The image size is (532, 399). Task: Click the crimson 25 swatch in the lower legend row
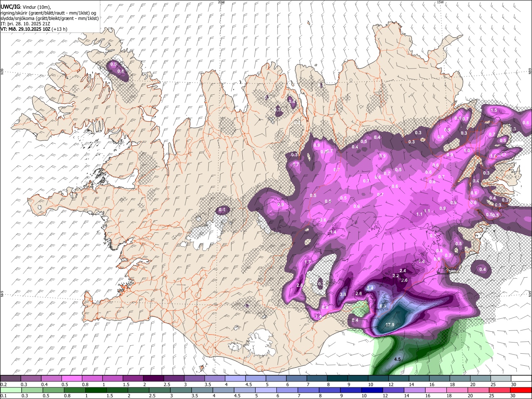499,390
